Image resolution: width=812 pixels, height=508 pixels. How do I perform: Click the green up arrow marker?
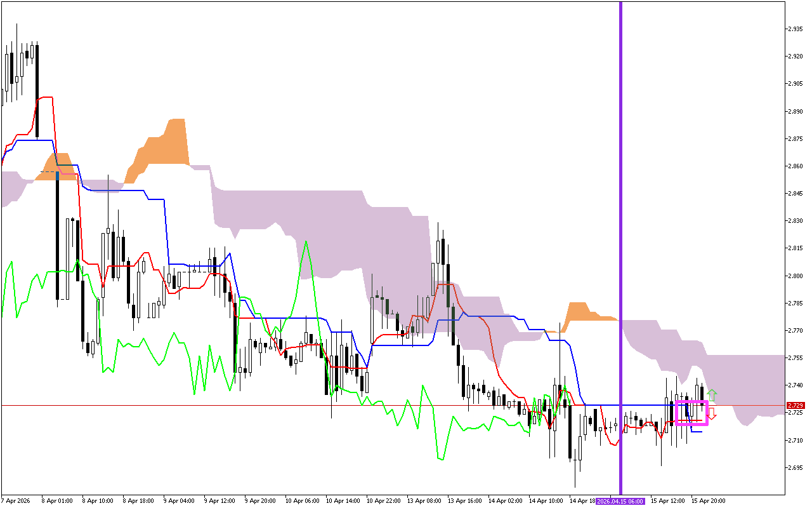[712, 394]
